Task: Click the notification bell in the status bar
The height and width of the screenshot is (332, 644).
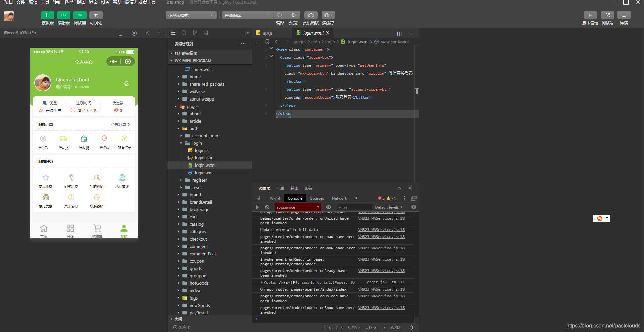Action: click(411, 328)
